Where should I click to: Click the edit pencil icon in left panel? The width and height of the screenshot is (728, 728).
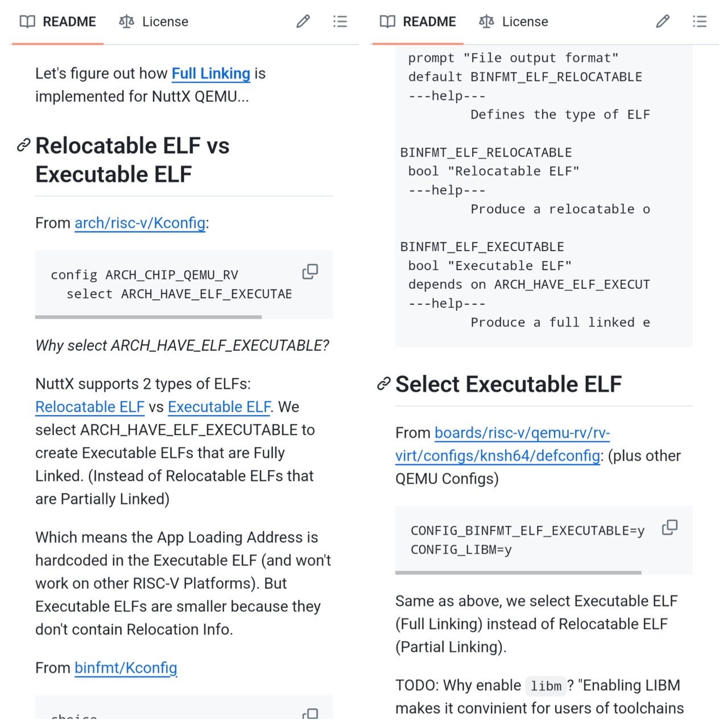(x=303, y=22)
